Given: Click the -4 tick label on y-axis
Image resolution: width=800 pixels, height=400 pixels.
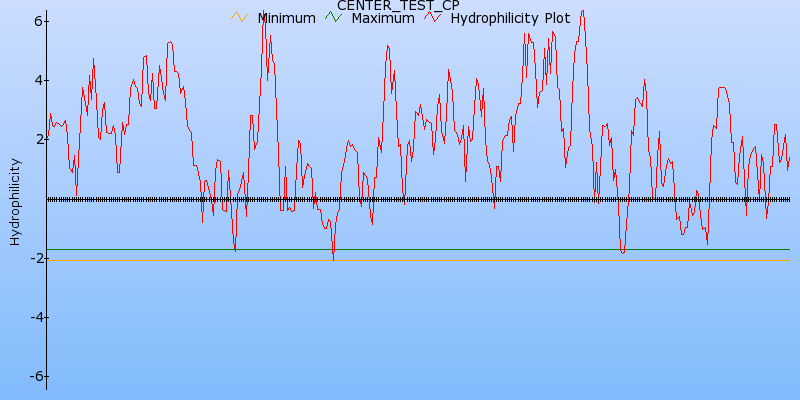Looking at the screenshot, I should click(34, 317).
